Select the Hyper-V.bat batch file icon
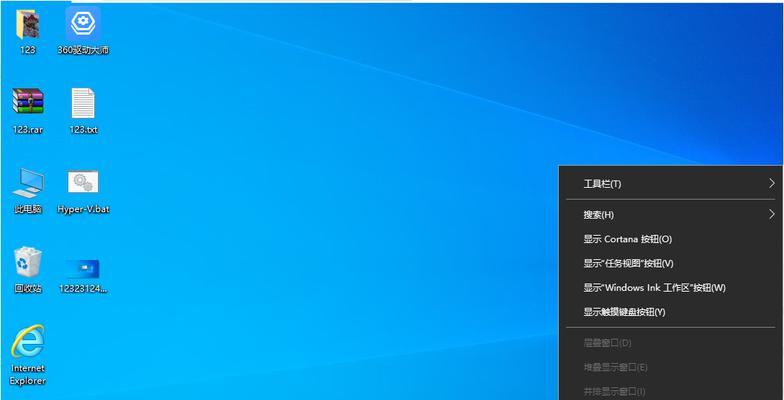Image resolution: width=784 pixels, height=400 pixels. [x=83, y=182]
